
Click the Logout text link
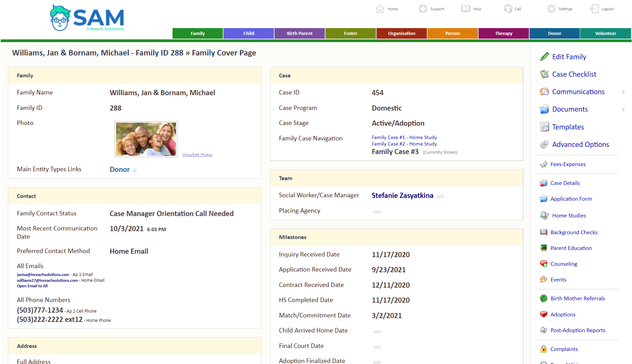[608, 9]
